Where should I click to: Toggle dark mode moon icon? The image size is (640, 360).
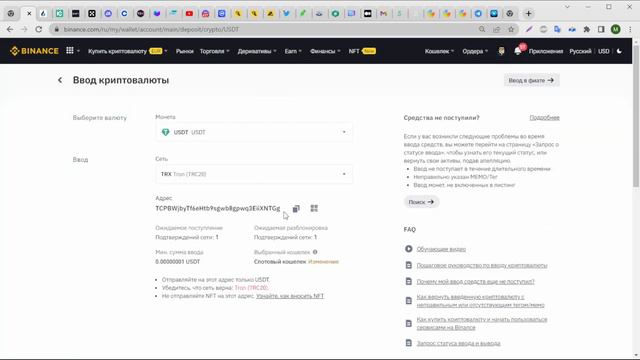click(619, 51)
